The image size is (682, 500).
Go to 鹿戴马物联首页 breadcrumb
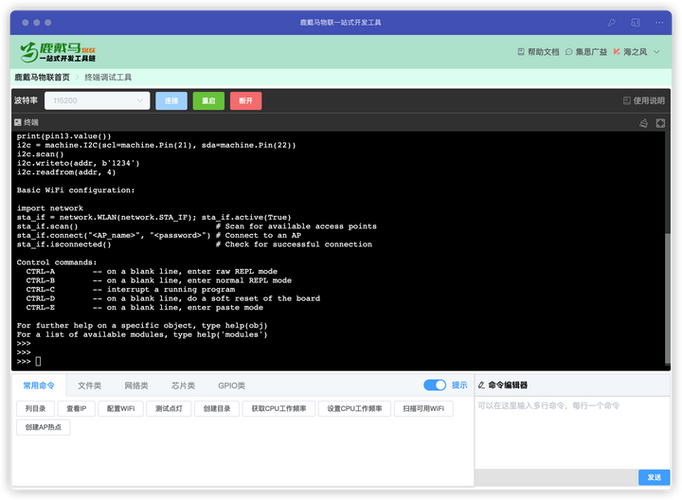click(42, 77)
